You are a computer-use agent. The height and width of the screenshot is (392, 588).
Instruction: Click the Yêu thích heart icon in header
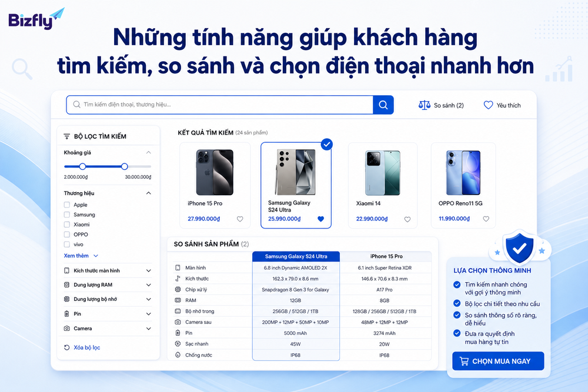[488, 105]
